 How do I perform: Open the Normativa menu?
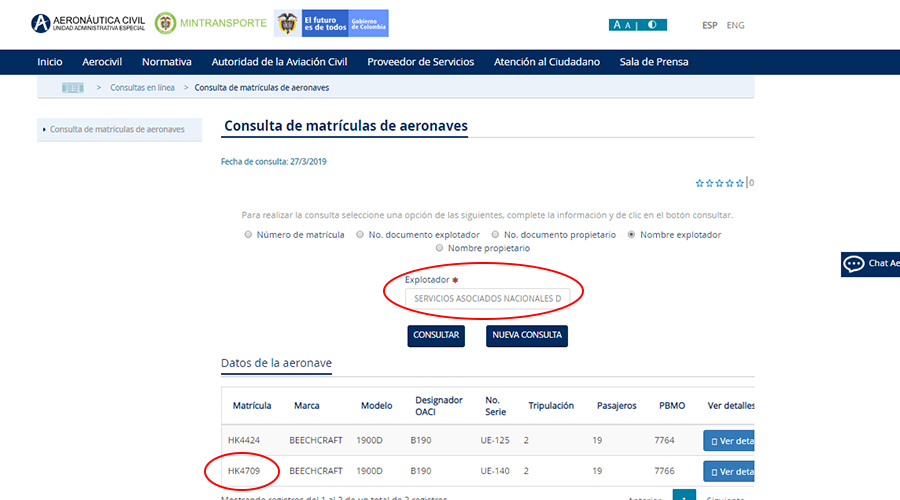(x=167, y=62)
